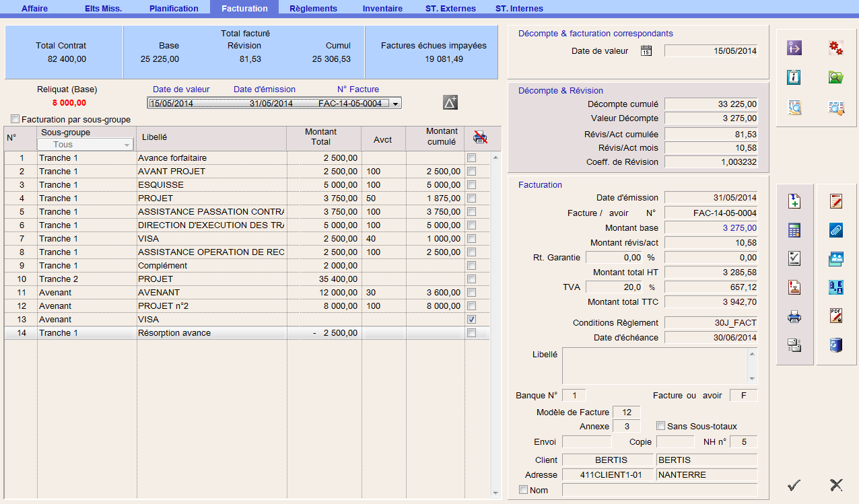Open the invoice selector dropdown FAC-14-05-0004
The width and height of the screenshot is (859, 504).
[x=396, y=104]
